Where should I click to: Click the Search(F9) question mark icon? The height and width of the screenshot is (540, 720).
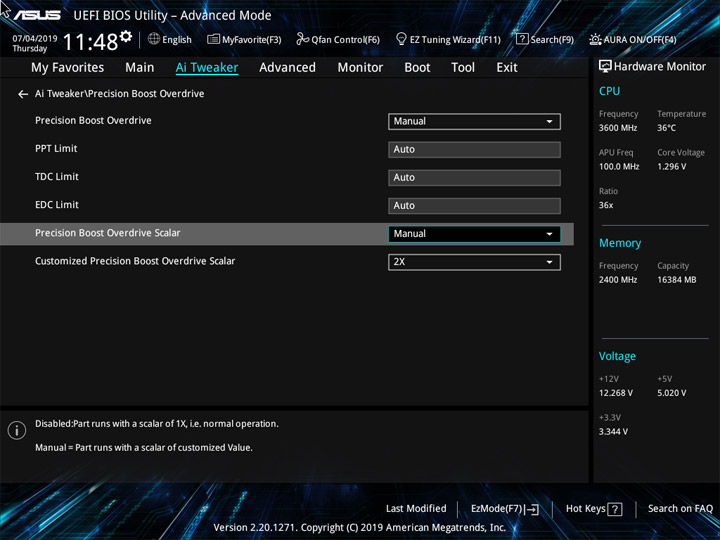click(522, 39)
